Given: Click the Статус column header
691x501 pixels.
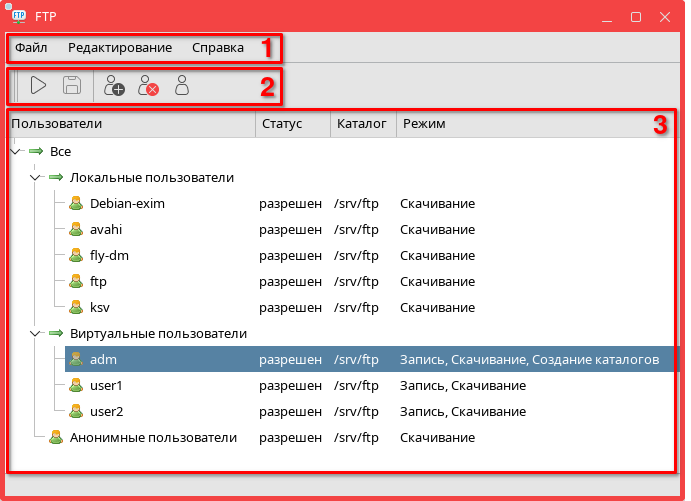Looking at the screenshot, I should point(292,124).
